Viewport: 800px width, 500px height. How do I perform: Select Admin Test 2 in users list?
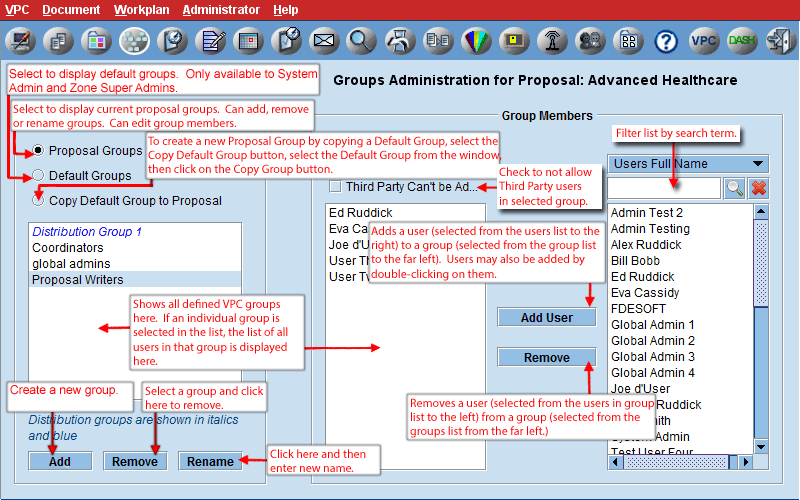pos(681,212)
